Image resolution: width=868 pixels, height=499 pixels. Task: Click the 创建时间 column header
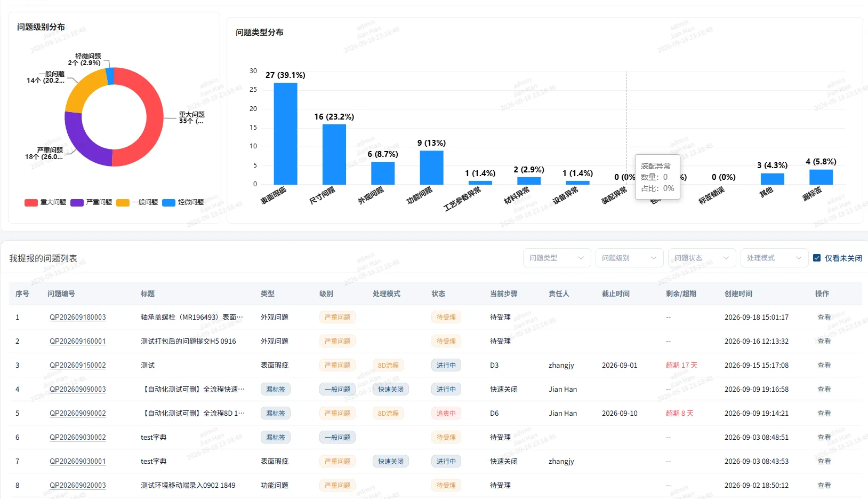click(738, 294)
